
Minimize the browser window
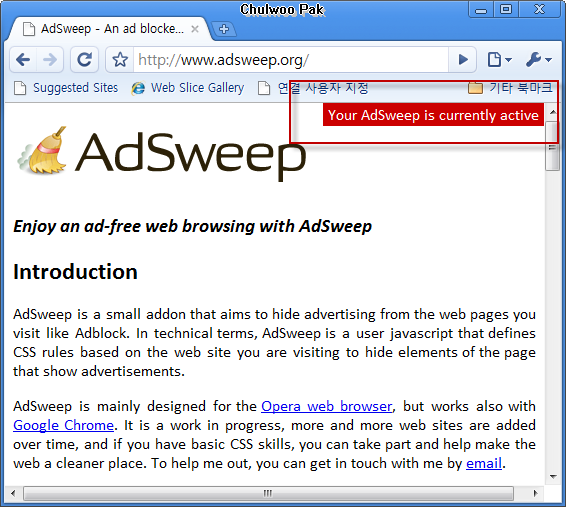point(481,9)
